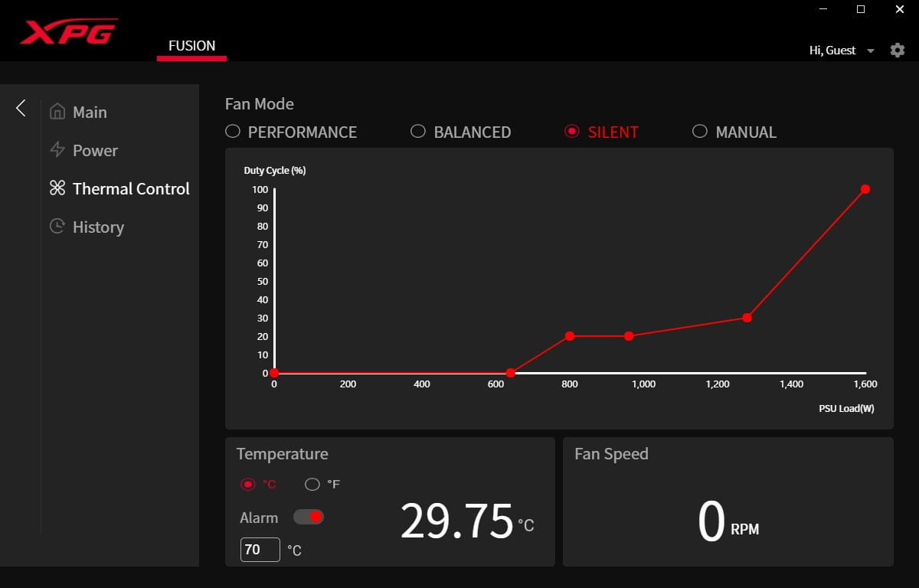
Task: Click the Main home icon
Action: 57,112
